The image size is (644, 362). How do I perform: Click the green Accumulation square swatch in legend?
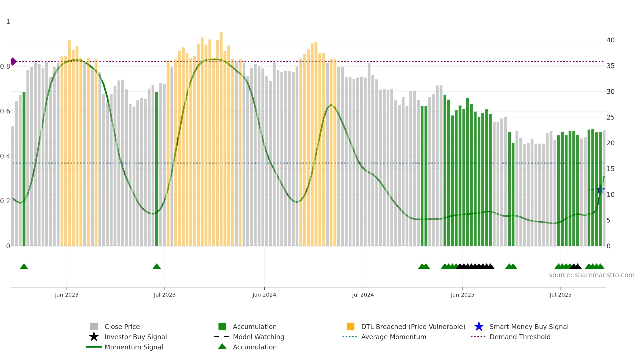click(222, 327)
